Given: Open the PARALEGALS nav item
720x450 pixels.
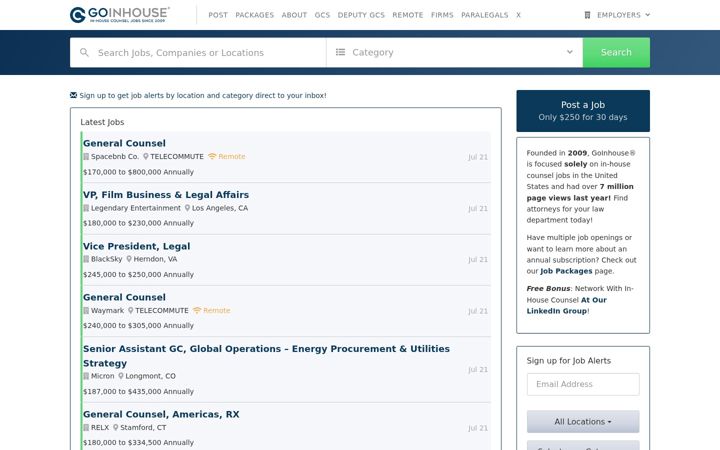Looking at the screenshot, I should tap(484, 15).
